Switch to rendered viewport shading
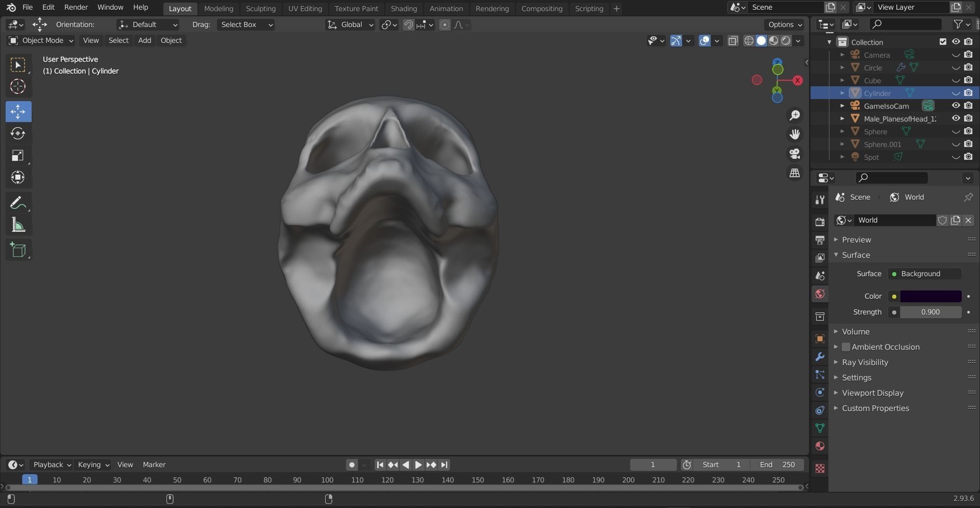The height and width of the screenshot is (508, 980). tap(786, 41)
